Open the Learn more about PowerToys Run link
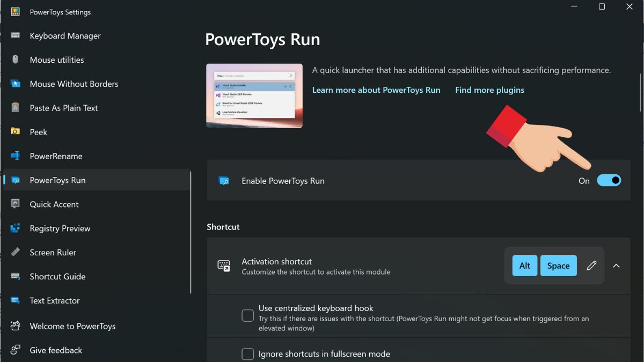The image size is (644, 362). click(376, 90)
